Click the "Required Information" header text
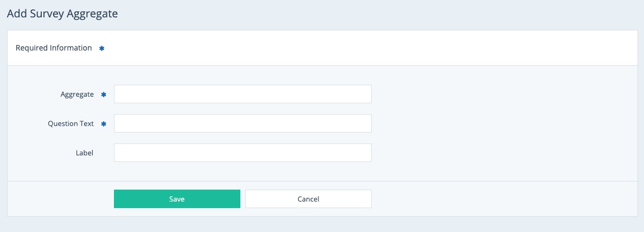644x232 pixels. coord(54,48)
